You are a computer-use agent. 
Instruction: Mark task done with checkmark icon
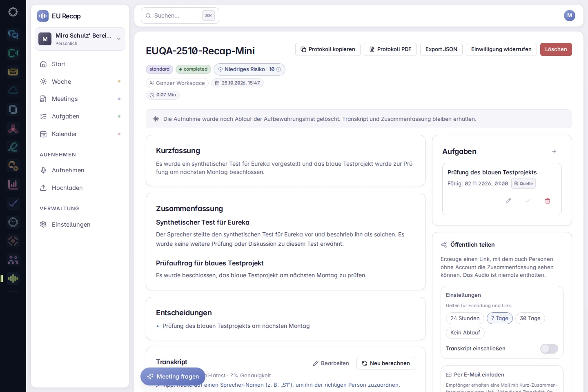pyautogui.click(x=528, y=201)
